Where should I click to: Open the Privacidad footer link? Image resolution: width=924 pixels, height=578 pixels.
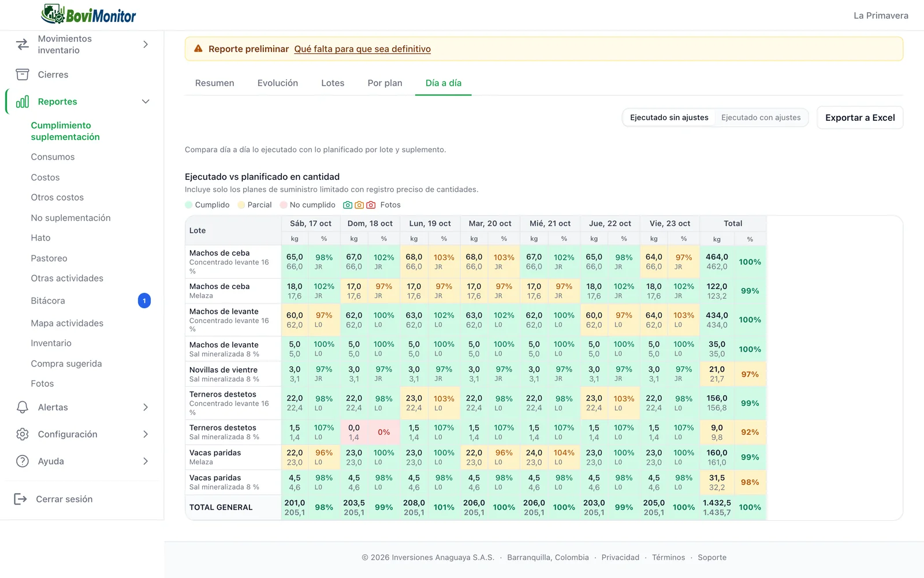(x=620, y=558)
